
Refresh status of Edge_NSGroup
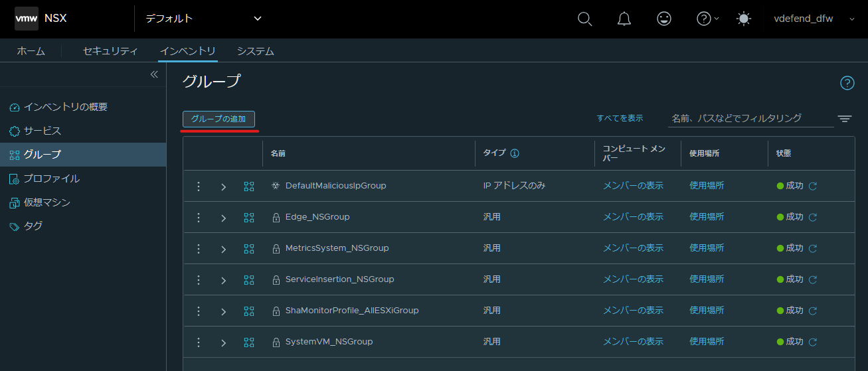coord(812,218)
